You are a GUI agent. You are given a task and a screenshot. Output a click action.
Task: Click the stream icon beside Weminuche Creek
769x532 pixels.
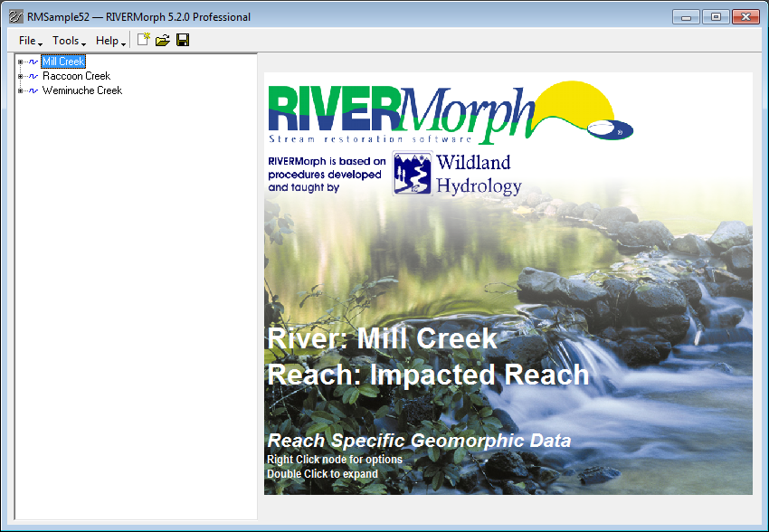(x=33, y=90)
